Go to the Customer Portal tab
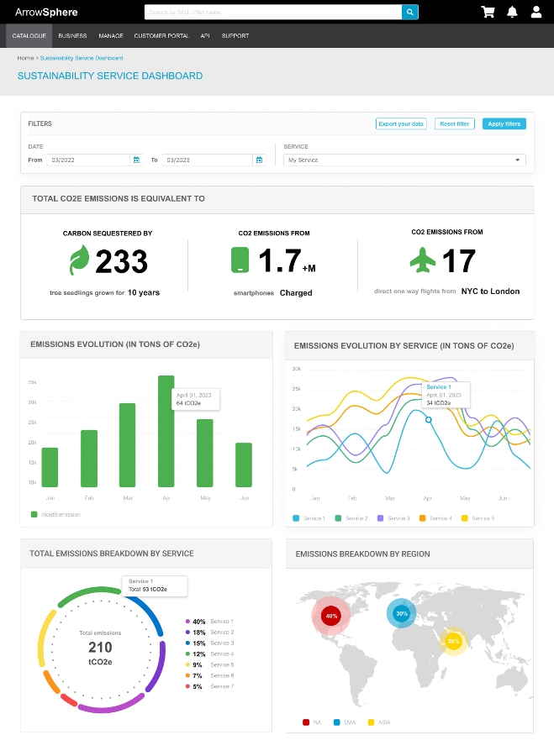The image size is (554, 756). pyautogui.click(x=161, y=36)
